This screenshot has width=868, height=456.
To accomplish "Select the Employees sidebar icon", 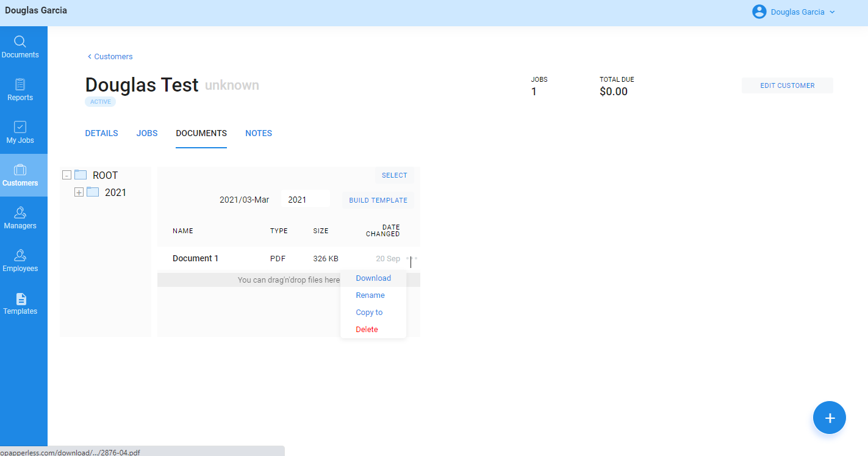I will pyautogui.click(x=20, y=260).
